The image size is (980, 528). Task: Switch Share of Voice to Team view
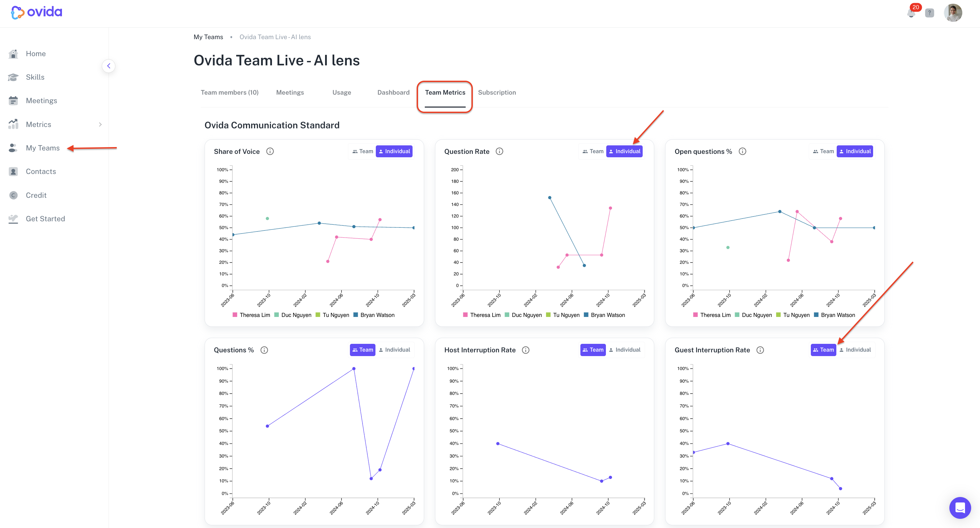coord(363,151)
